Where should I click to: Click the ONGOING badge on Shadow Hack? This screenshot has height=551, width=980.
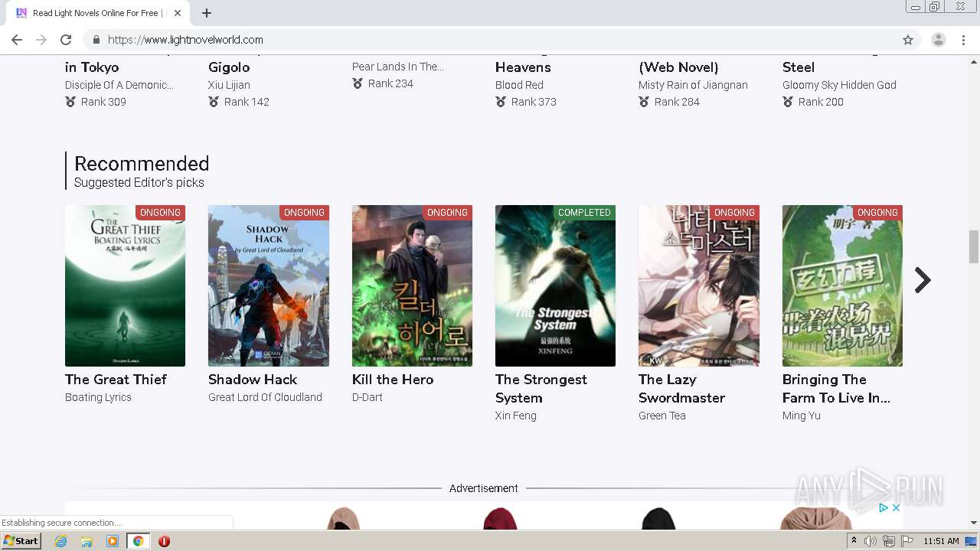point(304,213)
